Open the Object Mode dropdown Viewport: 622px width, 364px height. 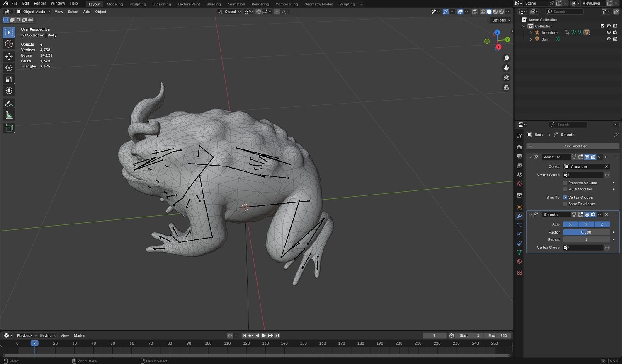pos(33,12)
